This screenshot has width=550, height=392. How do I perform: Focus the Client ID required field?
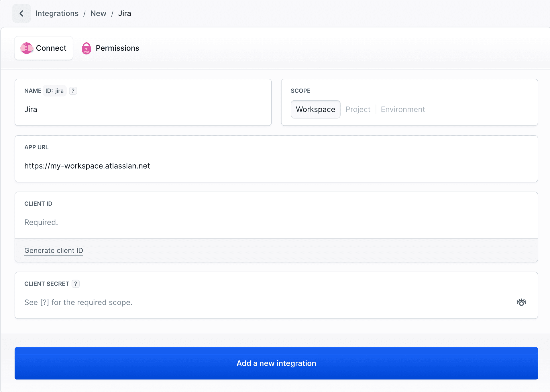point(276,222)
